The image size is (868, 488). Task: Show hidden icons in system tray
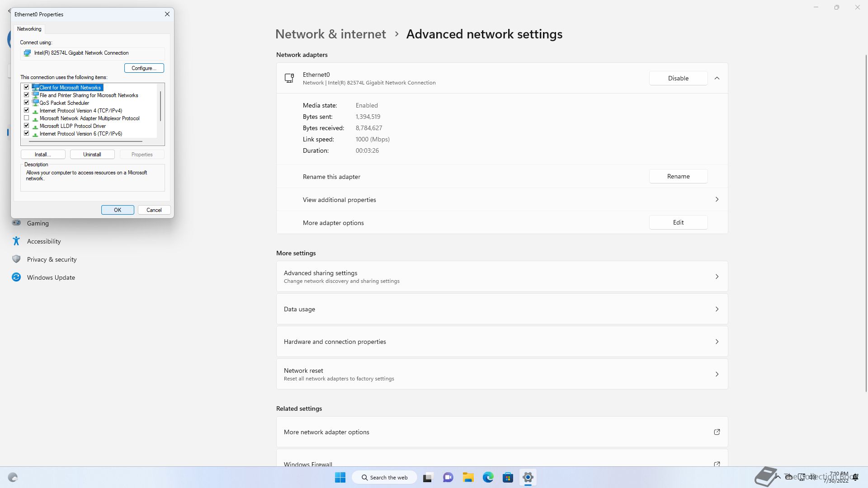coord(778,477)
